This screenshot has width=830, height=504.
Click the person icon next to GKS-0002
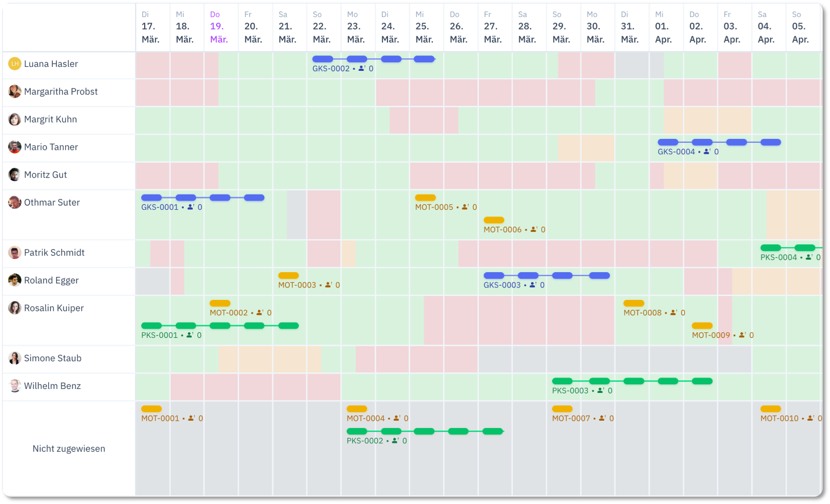pos(362,69)
